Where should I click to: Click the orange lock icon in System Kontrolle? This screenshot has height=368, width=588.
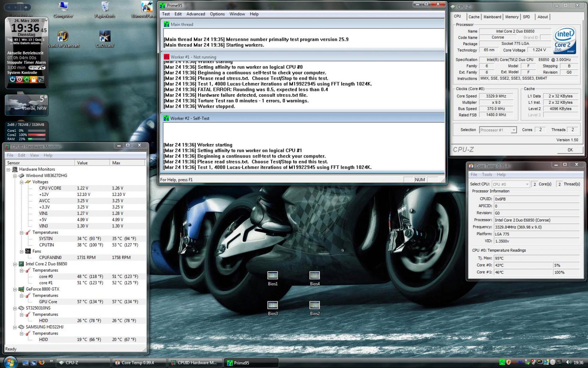tap(34, 79)
